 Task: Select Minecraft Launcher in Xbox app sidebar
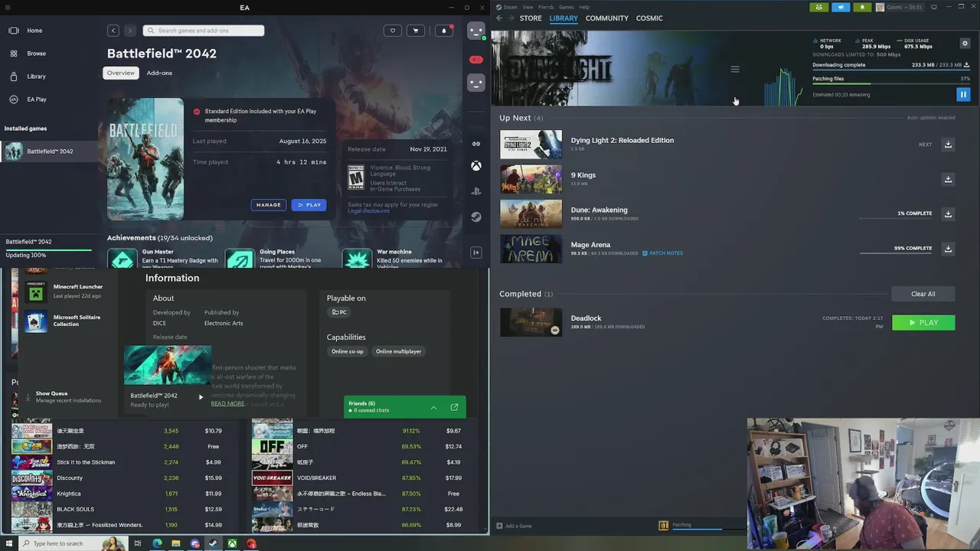click(69, 292)
